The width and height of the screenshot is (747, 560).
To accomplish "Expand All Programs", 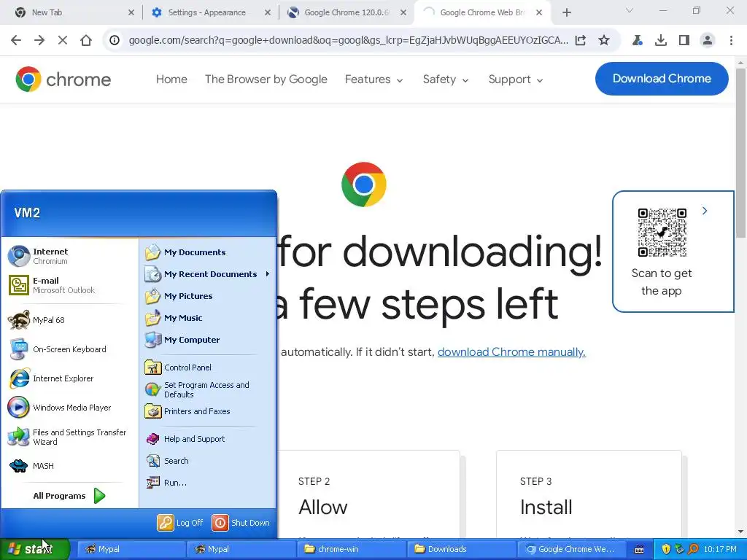I will (x=70, y=496).
